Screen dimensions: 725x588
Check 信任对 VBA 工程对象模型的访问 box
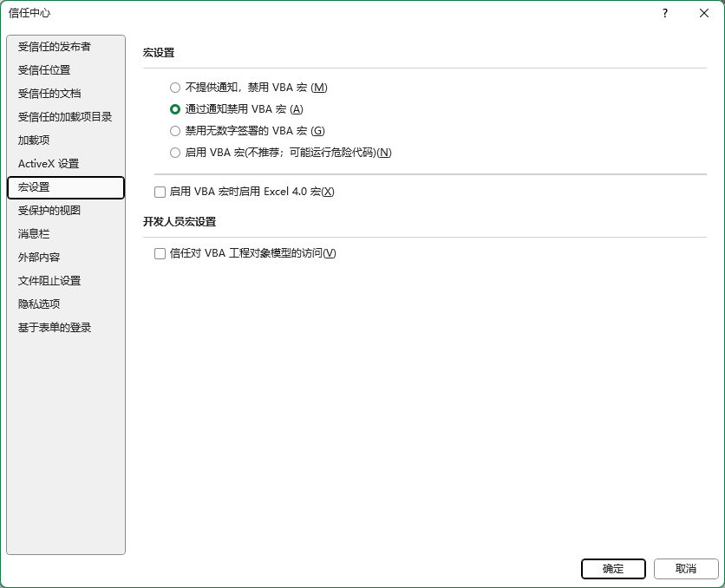[160, 253]
